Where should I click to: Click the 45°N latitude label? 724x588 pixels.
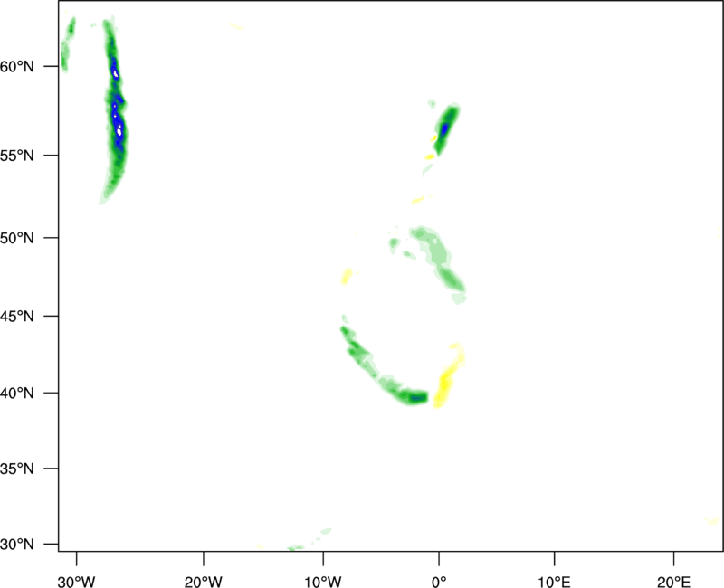(17, 316)
